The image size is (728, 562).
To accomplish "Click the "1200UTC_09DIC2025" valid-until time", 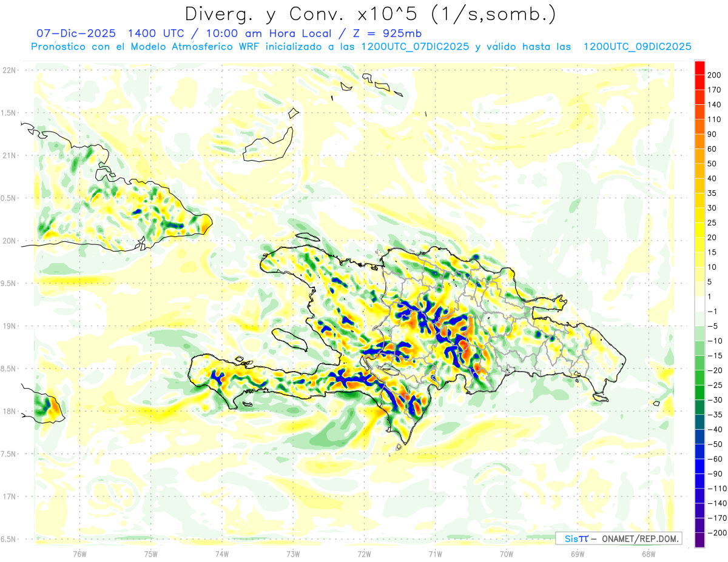I will click(637, 47).
